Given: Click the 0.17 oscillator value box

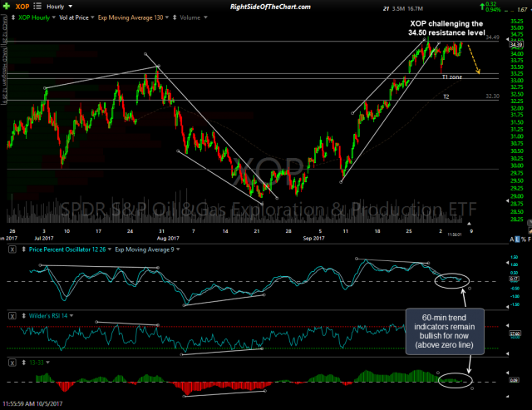Looking at the screenshot, I should (x=514, y=279).
